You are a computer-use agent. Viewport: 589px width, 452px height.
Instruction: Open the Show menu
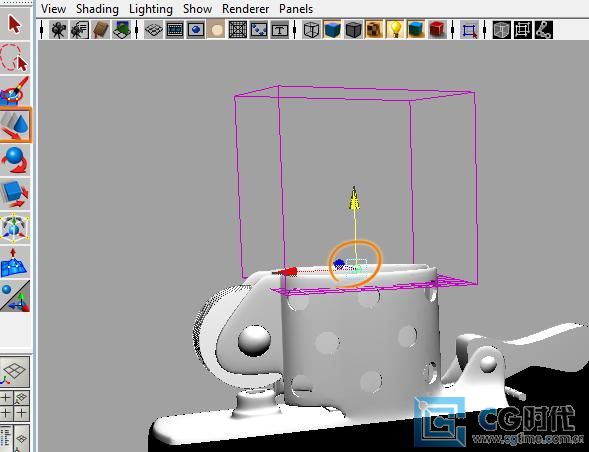pyautogui.click(x=197, y=9)
